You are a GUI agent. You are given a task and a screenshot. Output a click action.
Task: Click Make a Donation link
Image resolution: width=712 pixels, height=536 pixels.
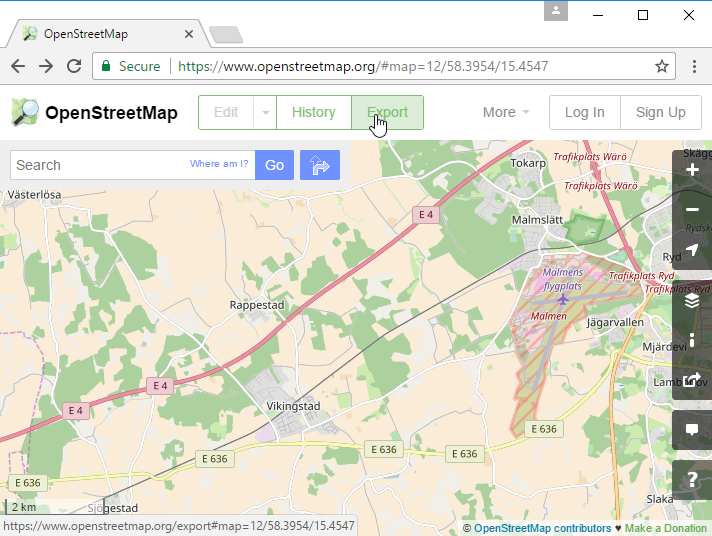(x=666, y=528)
